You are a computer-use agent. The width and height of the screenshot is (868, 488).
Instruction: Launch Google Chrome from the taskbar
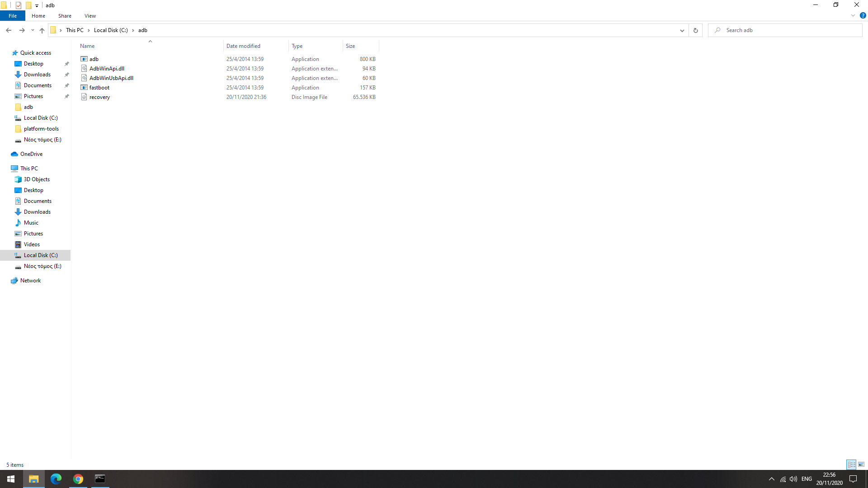point(78,479)
